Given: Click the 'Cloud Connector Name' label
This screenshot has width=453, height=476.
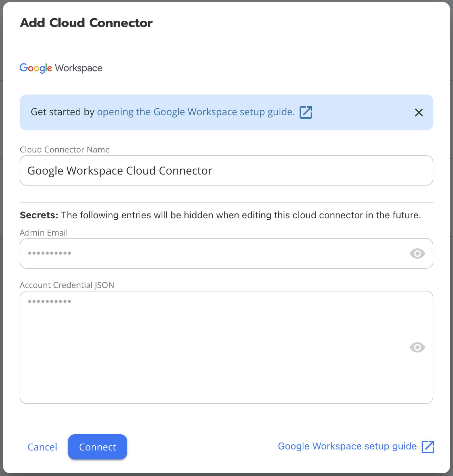Looking at the screenshot, I should click(x=65, y=149).
